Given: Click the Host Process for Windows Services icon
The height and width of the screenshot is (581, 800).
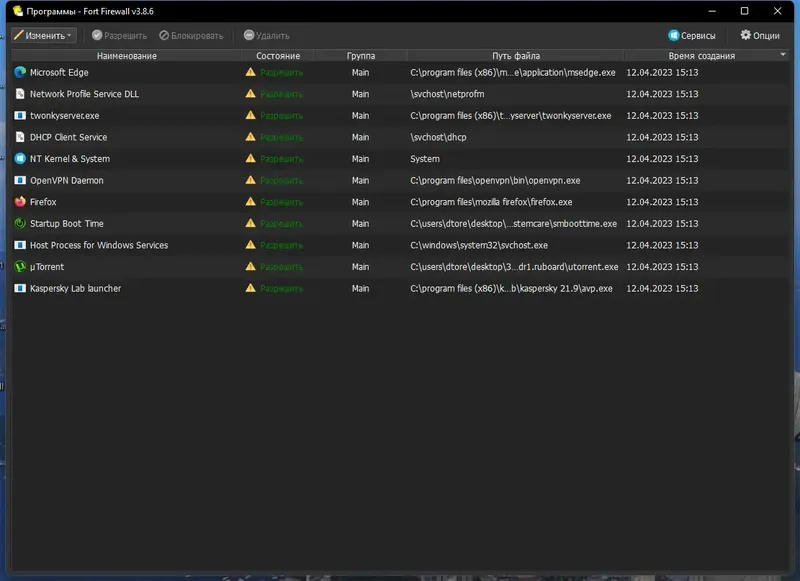Looking at the screenshot, I should click(x=20, y=245).
